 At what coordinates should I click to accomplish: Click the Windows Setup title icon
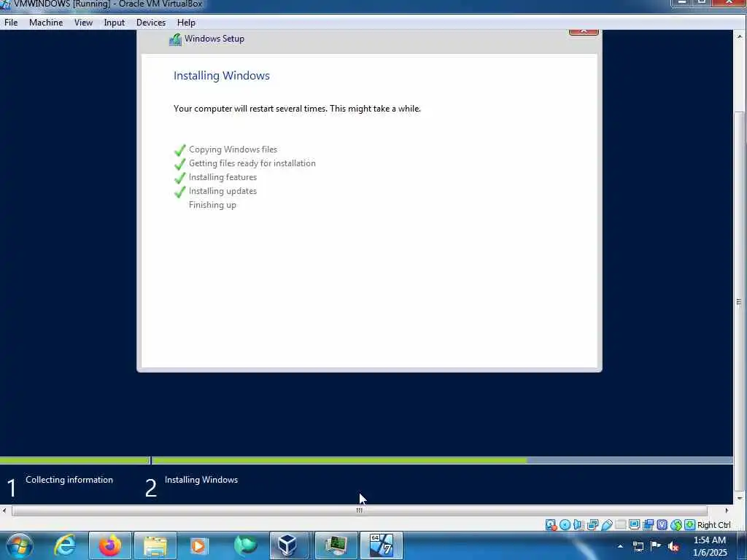click(x=175, y=39)
